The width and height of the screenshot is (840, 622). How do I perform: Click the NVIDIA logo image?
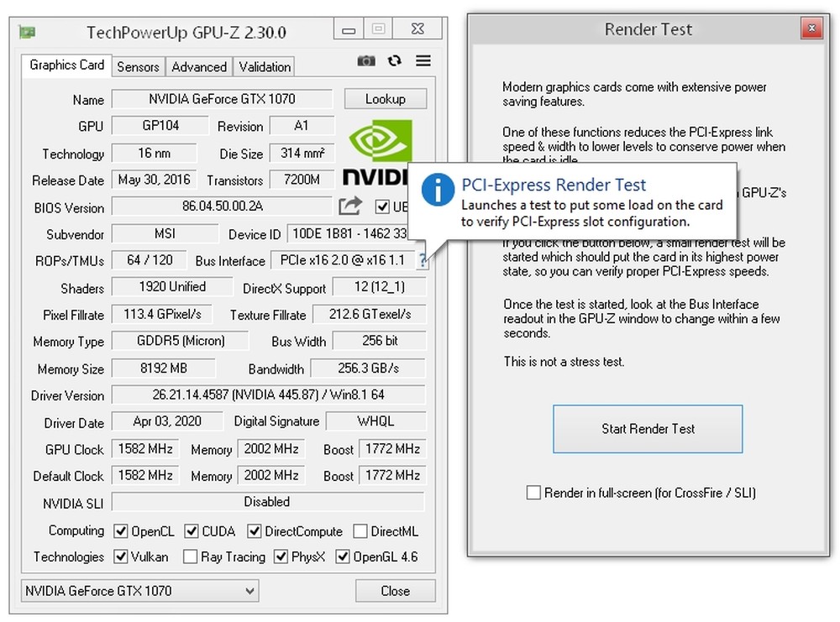pos(376,151)
